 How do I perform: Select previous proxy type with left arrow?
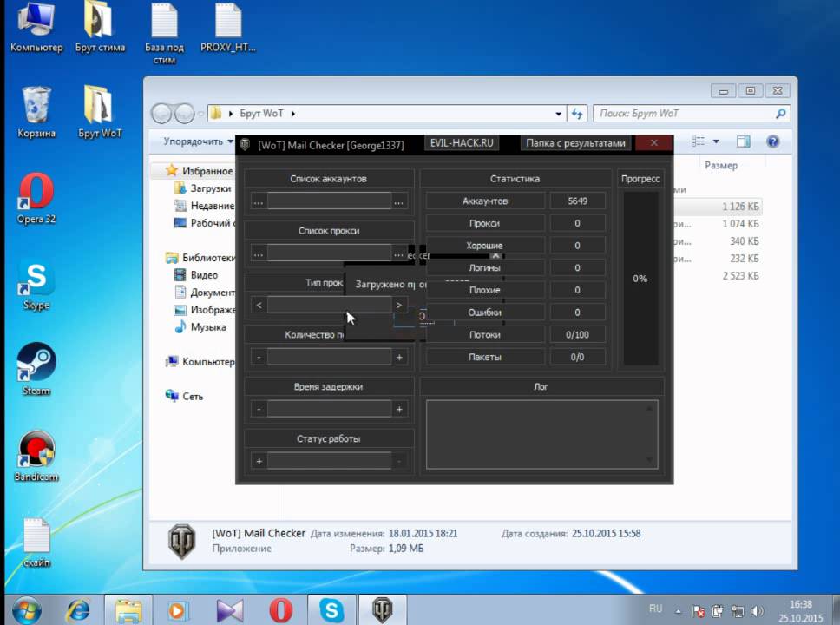tap(259, 306)
